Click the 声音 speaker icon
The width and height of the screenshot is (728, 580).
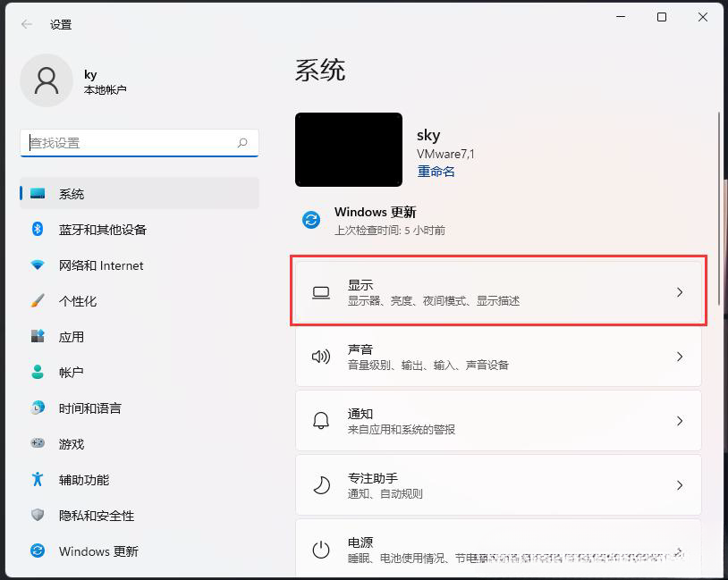322,357
